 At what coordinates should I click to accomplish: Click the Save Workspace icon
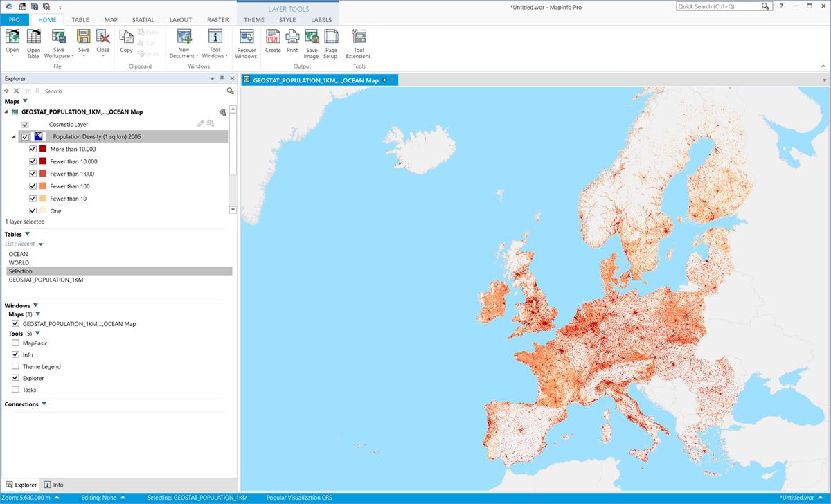point(59,43)
